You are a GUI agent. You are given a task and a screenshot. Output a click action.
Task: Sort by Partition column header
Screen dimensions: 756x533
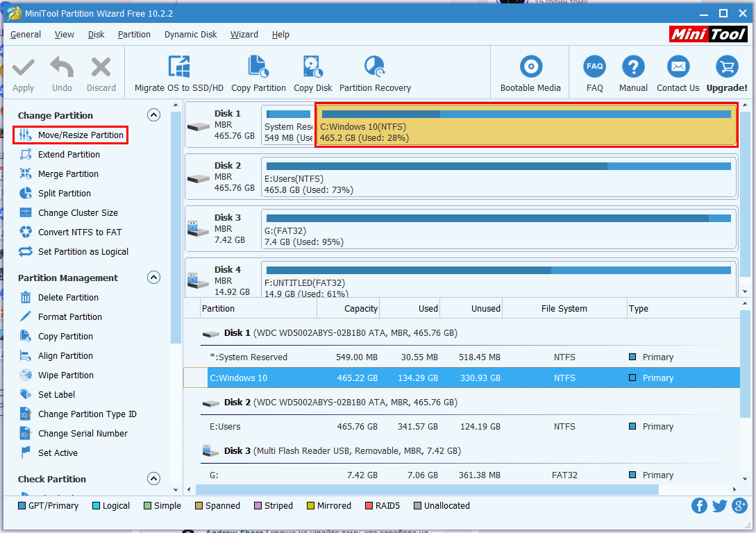(258, 308)
